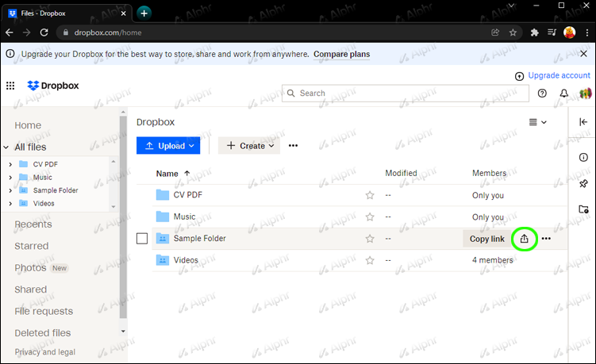The width and height of the screenshot is (596, 364).
Task: Open the Chrome profile avatar
Action: click(569, 33)
